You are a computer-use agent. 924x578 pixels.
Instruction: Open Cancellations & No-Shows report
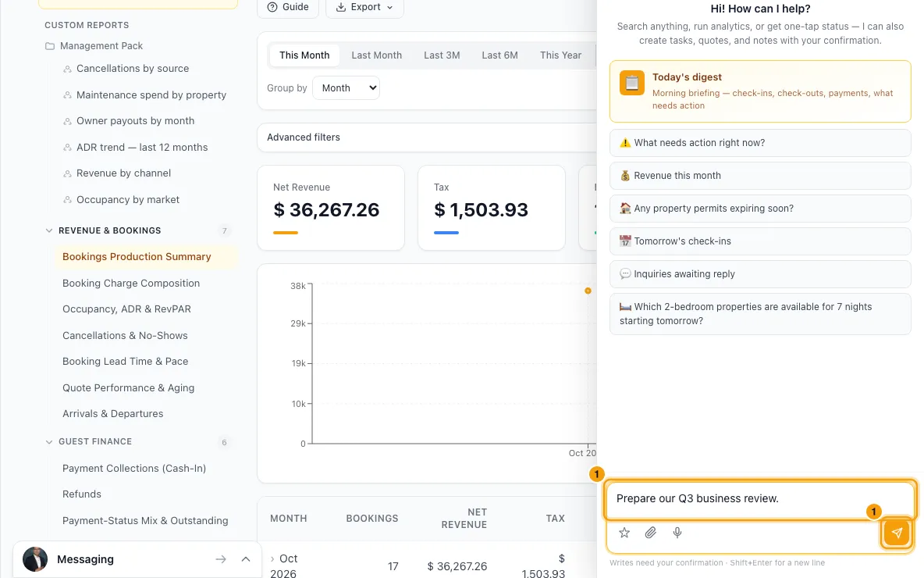pyautogui.click(x=125, y=336)
